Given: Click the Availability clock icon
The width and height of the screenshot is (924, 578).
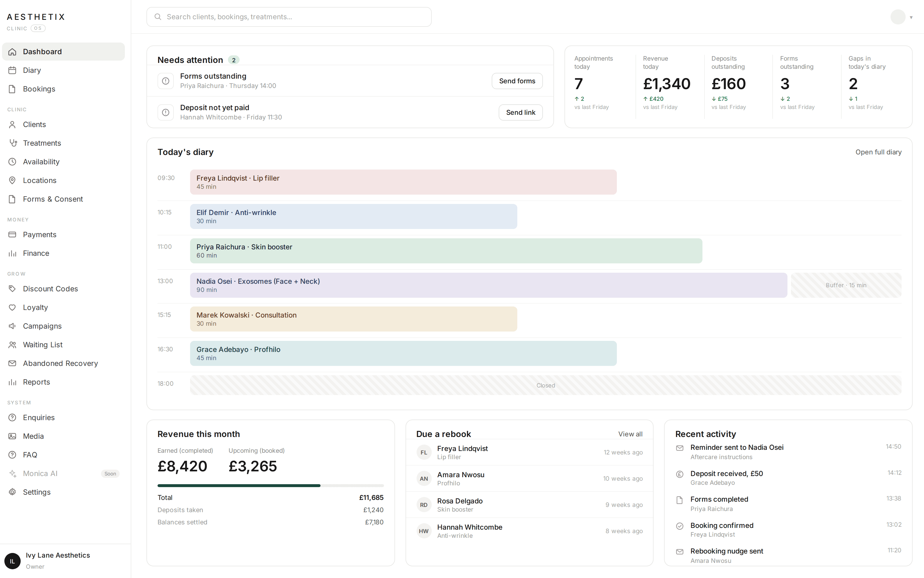Looking at the screenshot, I should [12, 162].
